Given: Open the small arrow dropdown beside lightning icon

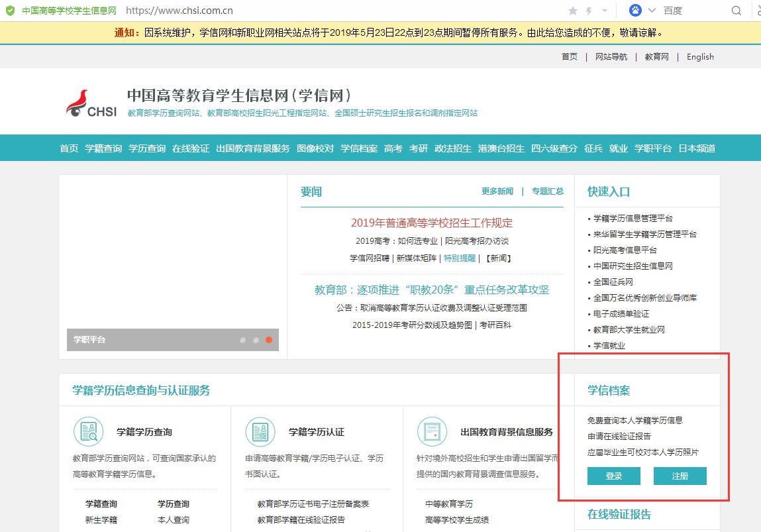Looking at the screenshot, I should tap(605, 11).
